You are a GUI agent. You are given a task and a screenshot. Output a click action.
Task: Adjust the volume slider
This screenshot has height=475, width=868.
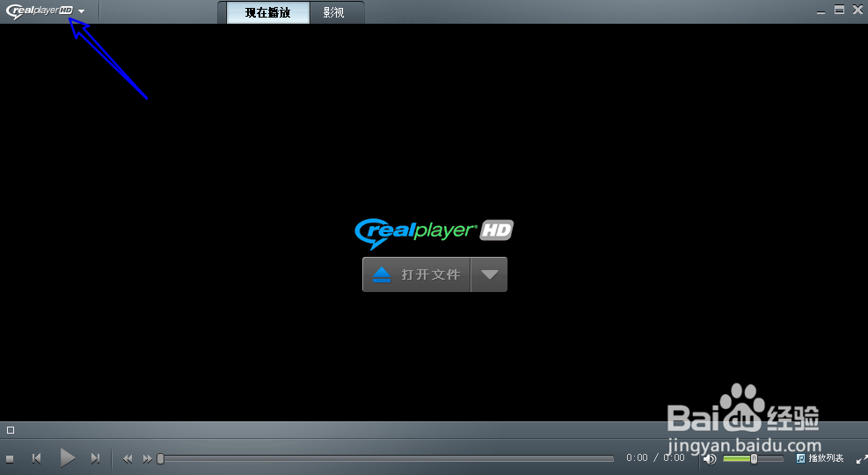tap(753, 459)
